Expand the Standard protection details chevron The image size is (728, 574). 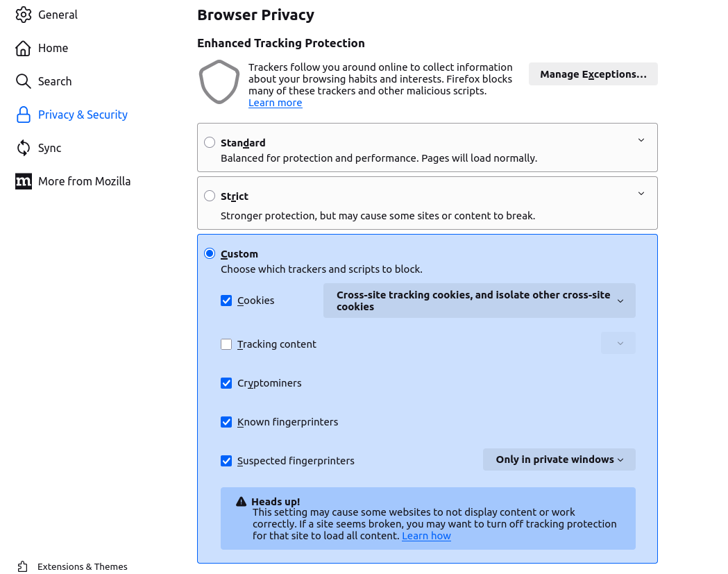641,140
